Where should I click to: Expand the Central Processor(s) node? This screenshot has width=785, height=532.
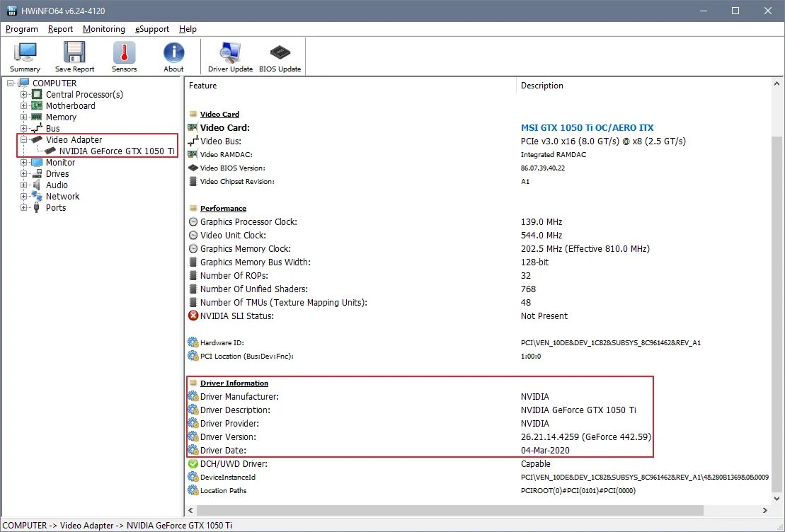23,95
